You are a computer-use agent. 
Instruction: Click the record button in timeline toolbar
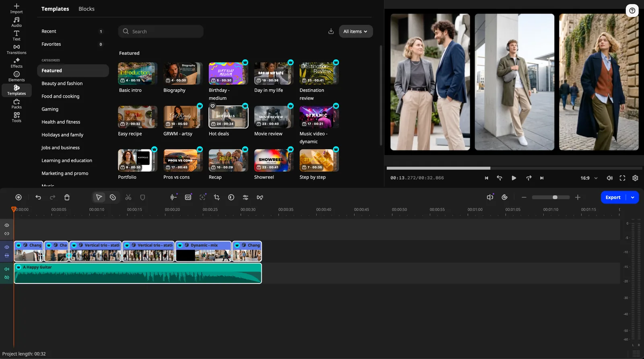pos(19,197)
